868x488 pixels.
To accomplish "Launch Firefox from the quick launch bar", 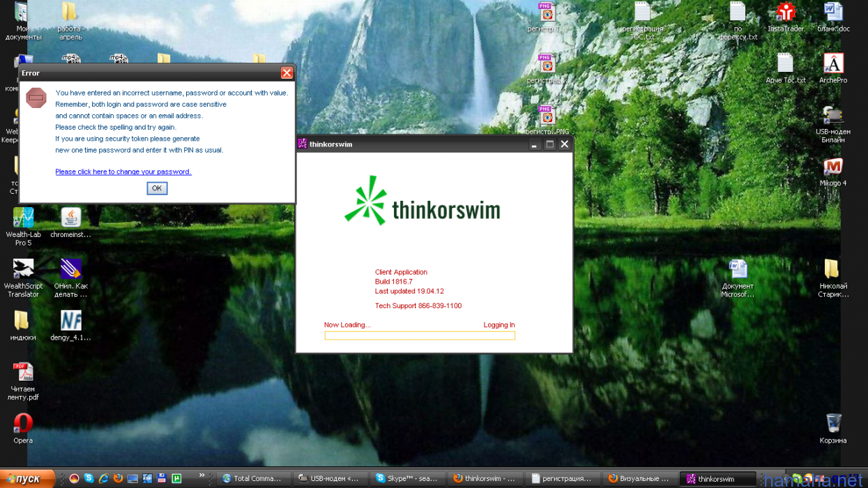I will click(x=118, y=478).
